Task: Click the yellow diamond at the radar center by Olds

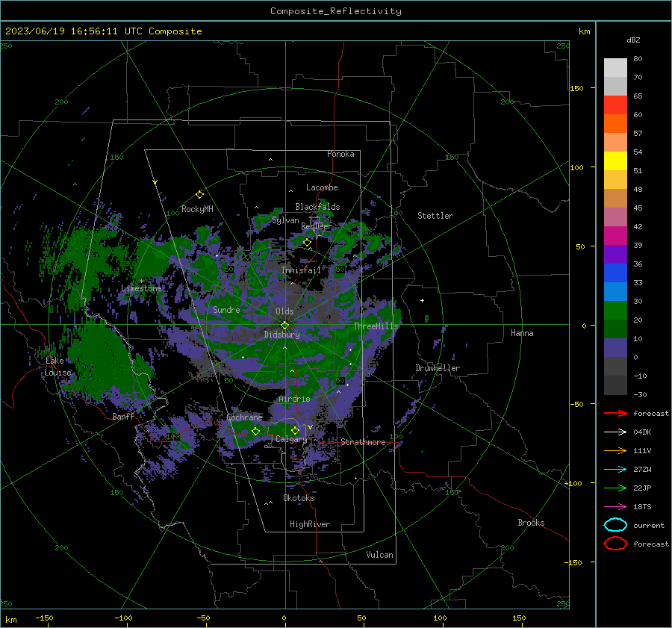Action: tap(284, 326)
